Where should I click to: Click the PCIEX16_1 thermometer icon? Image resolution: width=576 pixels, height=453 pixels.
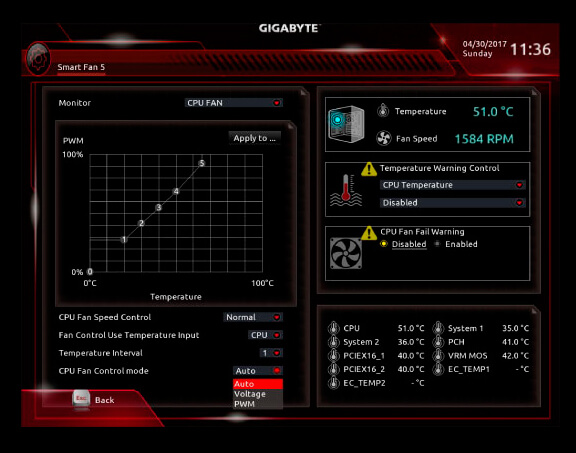point(334,356)
